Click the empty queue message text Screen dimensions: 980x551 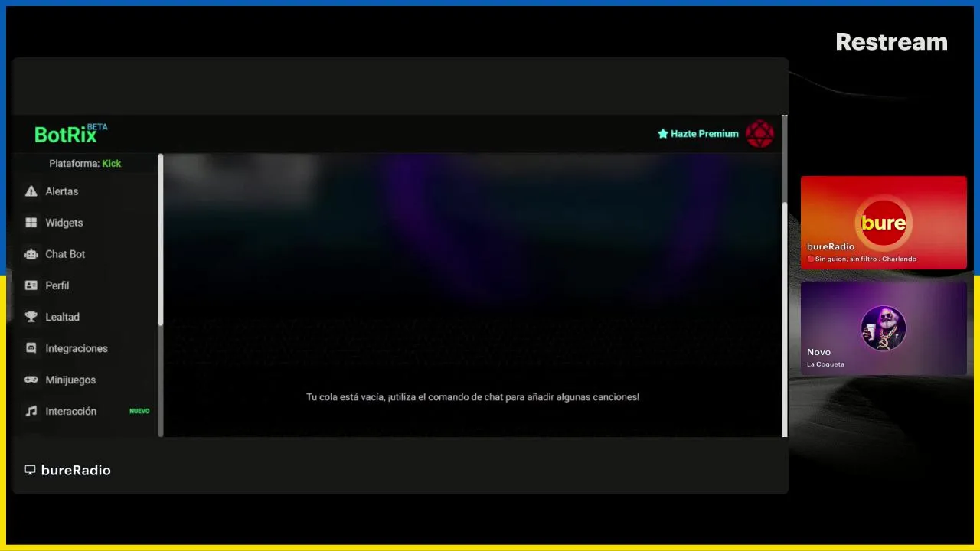point(472,397)
